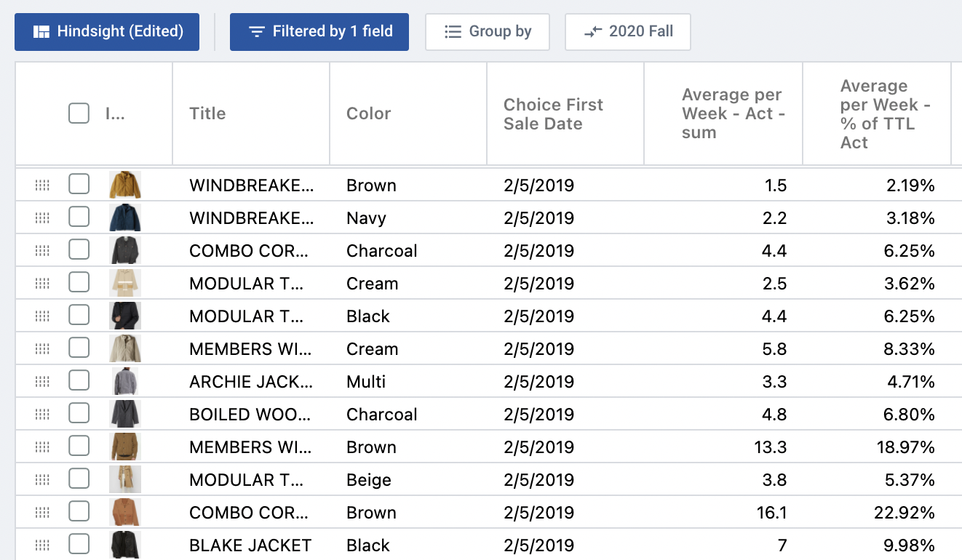Viewport: 962px width, 560px height.
Task: Open the cream MEMBERS WI thumbnail
Action: (125, 348)
